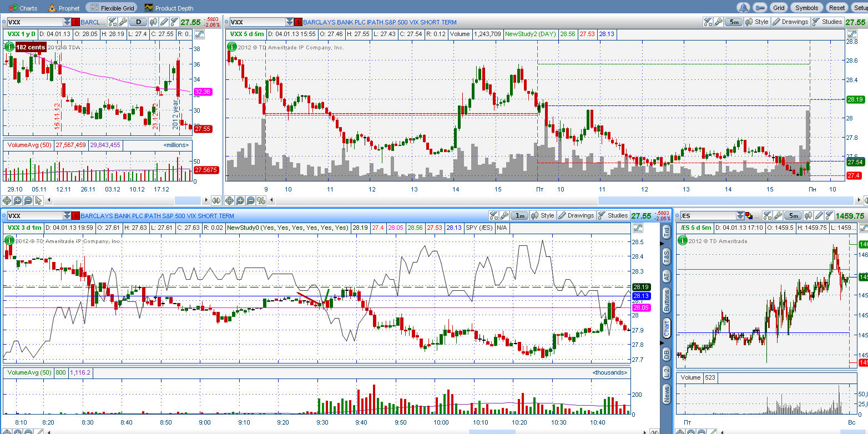This screenshot has height=434, width=868.
Task: Click the link icon button beside Grid
Action: [760, 8]
